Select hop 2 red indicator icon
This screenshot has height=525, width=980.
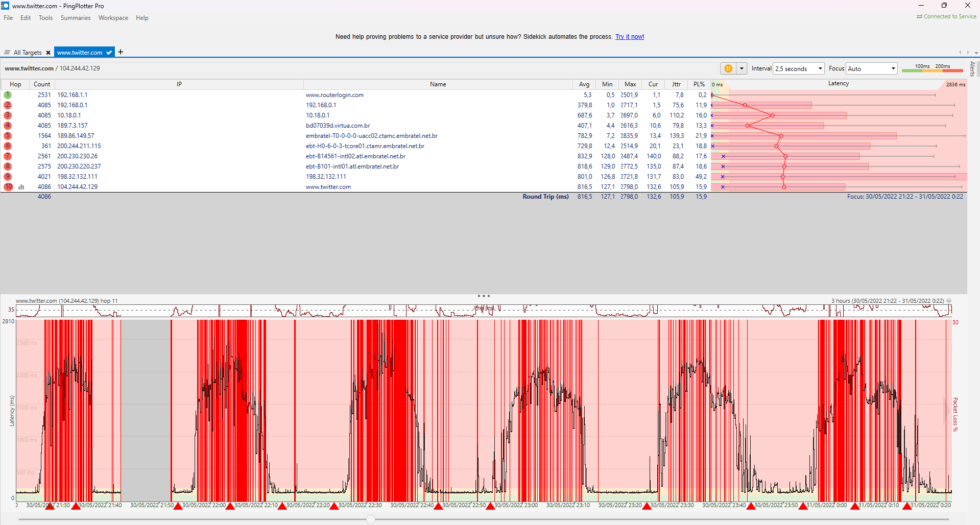pos(8,105)
